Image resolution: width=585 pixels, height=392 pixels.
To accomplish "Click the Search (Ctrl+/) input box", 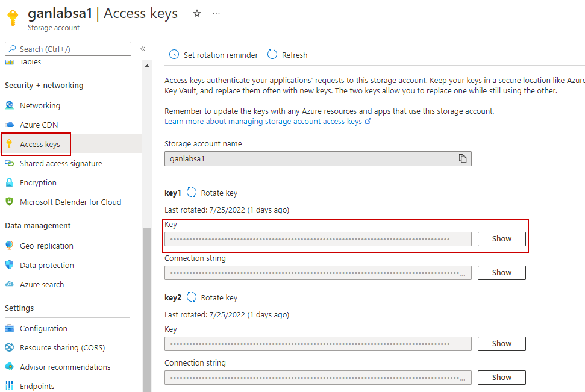I will pyautogui.click(x=67, y=49).
